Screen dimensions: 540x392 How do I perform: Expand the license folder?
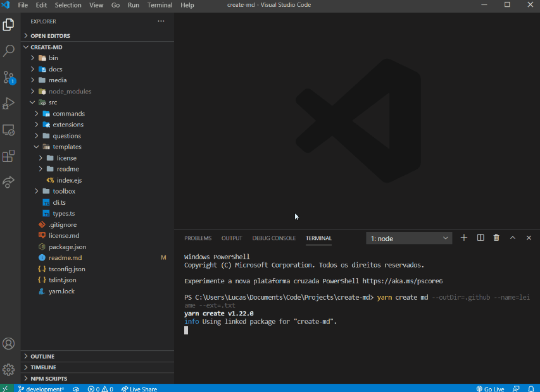coord(97,158)
